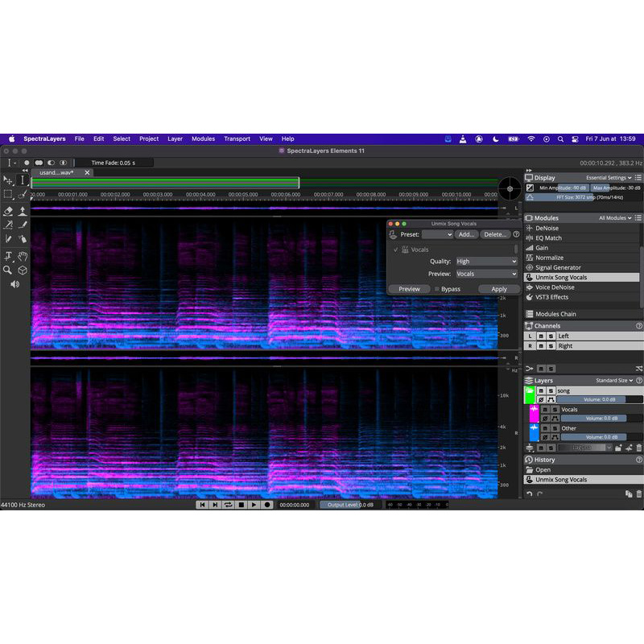Delete history with the History trash icon

coord(639,493)
